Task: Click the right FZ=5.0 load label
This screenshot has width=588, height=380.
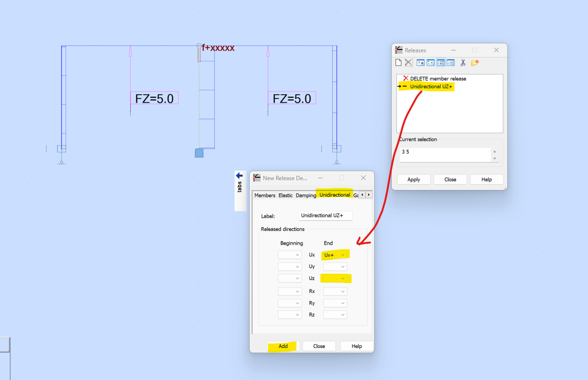Action: [292, 98]
